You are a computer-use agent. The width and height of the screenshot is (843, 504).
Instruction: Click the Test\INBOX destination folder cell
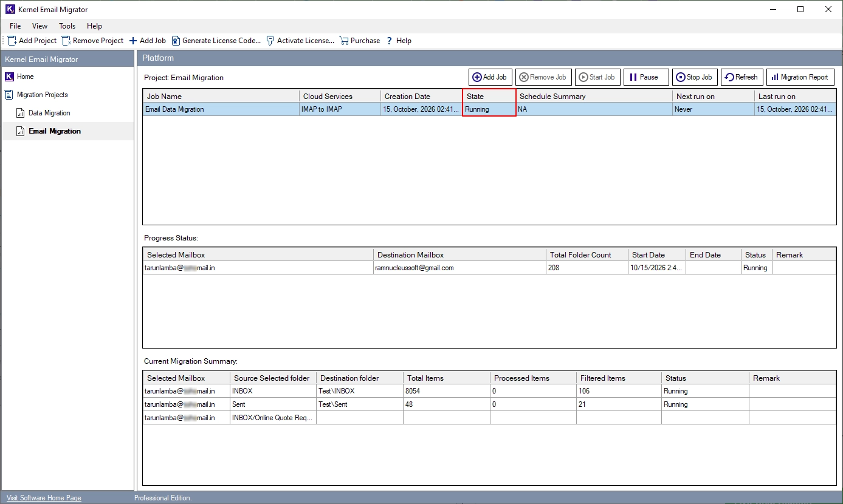tap(360, 391)
